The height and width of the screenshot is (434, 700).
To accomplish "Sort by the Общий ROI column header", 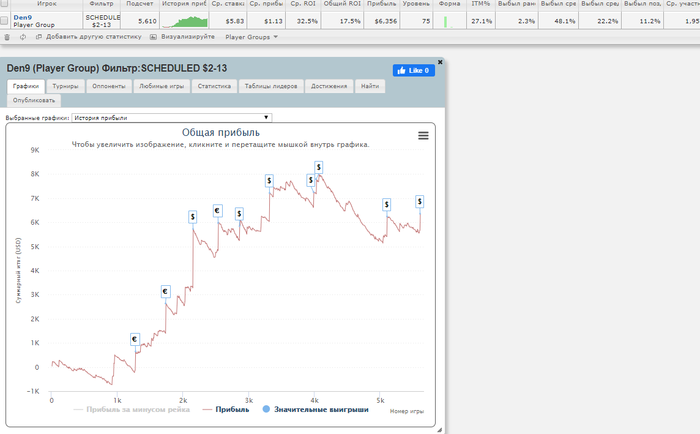I will click(x=342, y=4).
